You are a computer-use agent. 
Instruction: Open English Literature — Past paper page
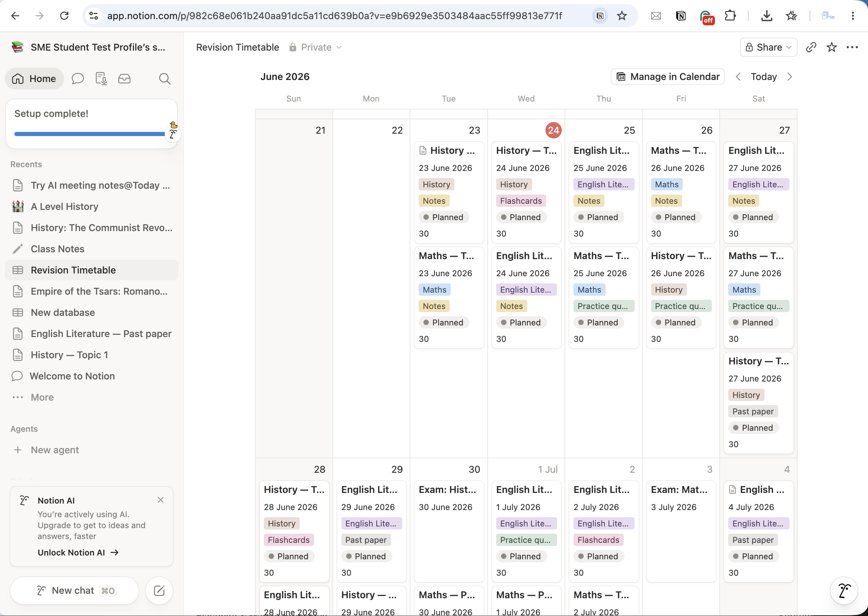[91, 334]
